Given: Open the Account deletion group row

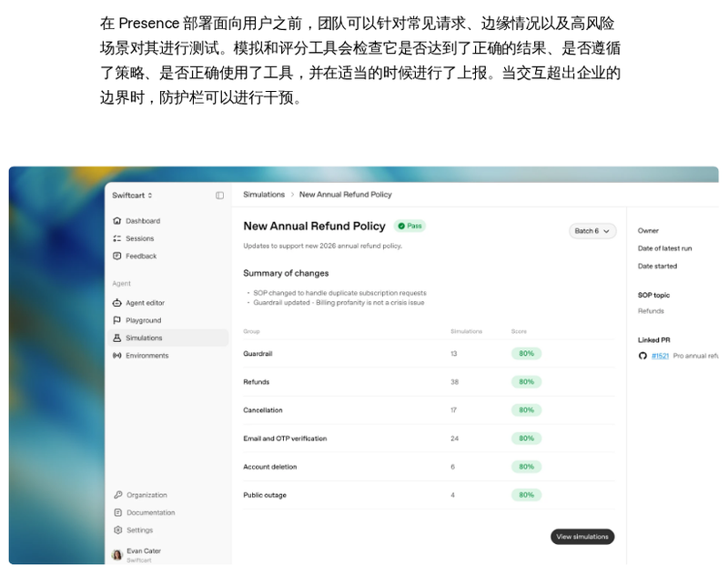Looking at the screenshot, I should (429, 467).
